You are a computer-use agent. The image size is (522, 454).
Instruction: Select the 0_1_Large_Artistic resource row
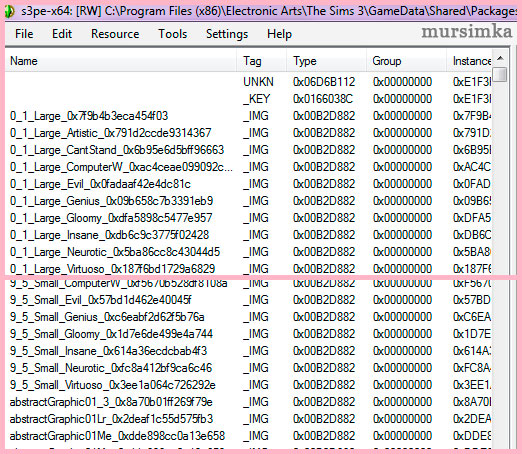coord(248,133)
